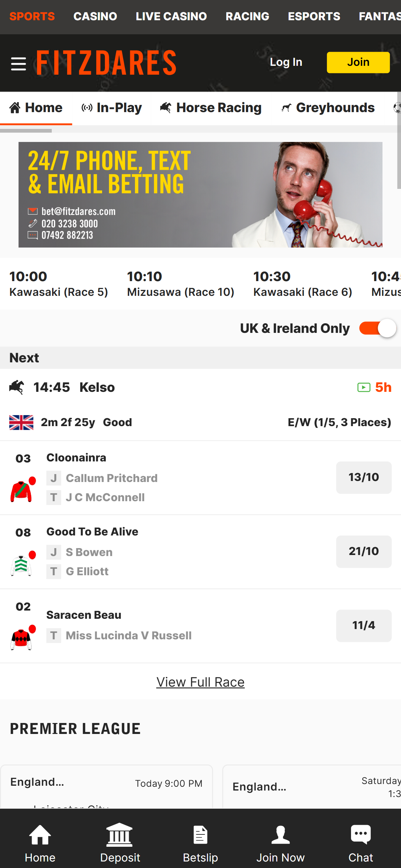
Task: Open the Horse Racing tab
Action: pos(210,108)
